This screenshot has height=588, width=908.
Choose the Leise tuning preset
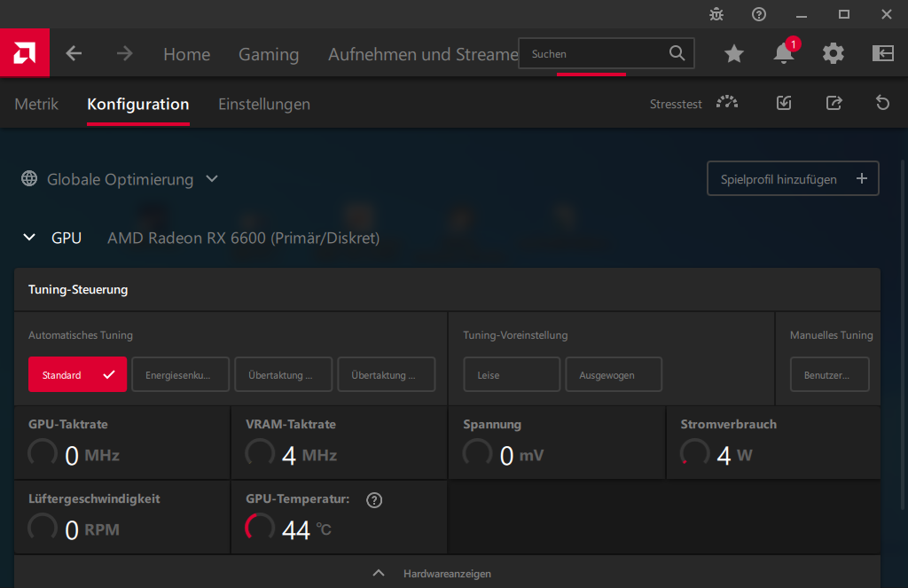coord(512,374)
